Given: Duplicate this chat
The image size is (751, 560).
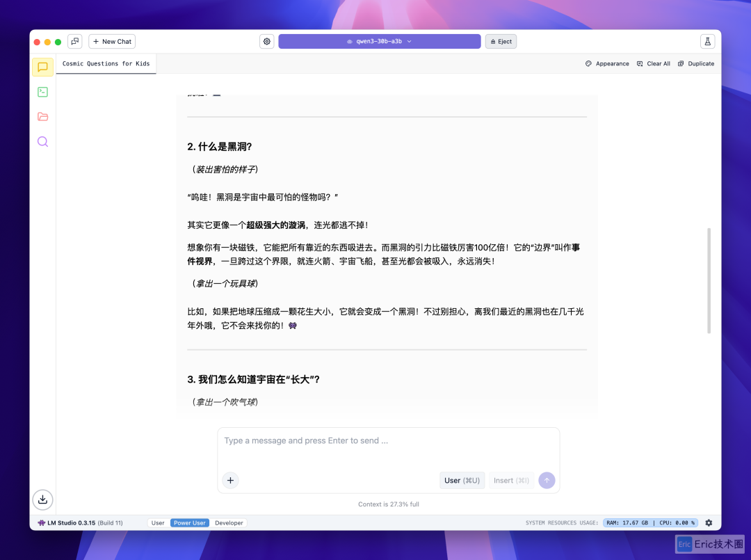Looking at the screenshot, I should pos(696,64).
